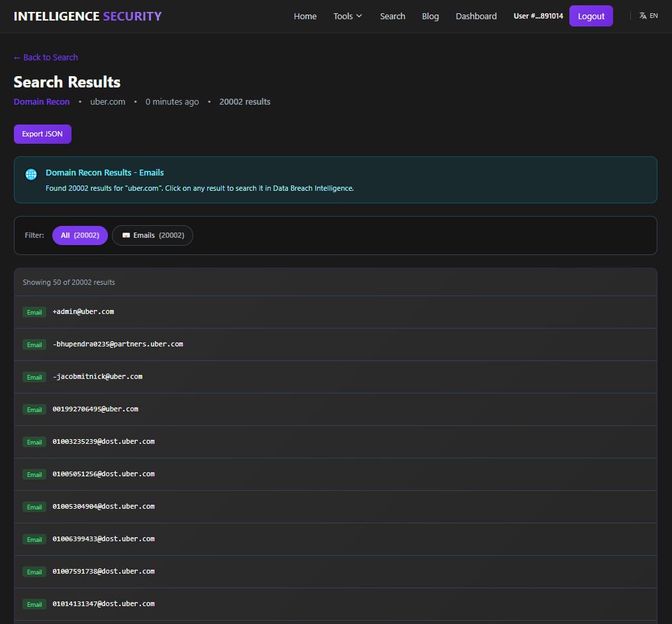Select the All (20002) filter
The image size is (672, 624).
[79, 235]
